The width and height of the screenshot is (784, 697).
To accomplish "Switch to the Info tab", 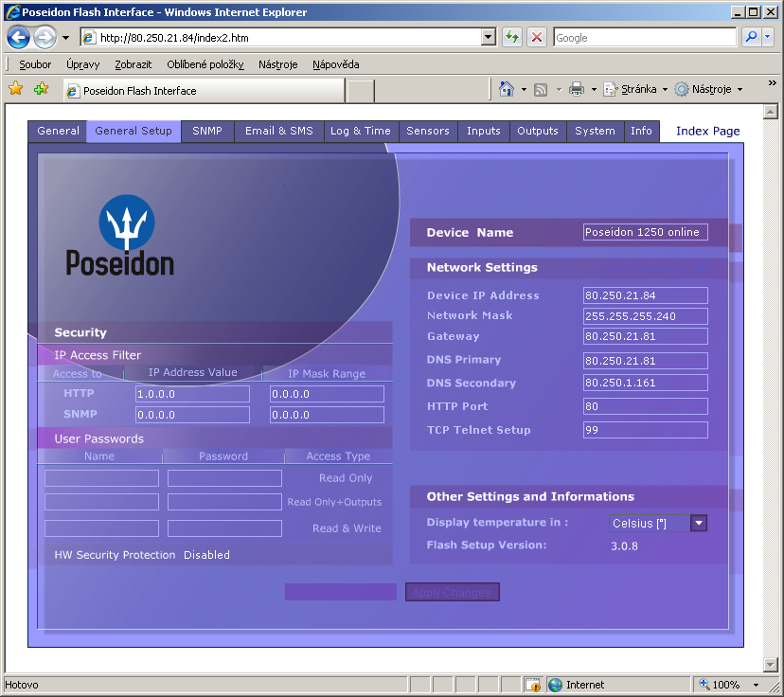I will [642, 131].
